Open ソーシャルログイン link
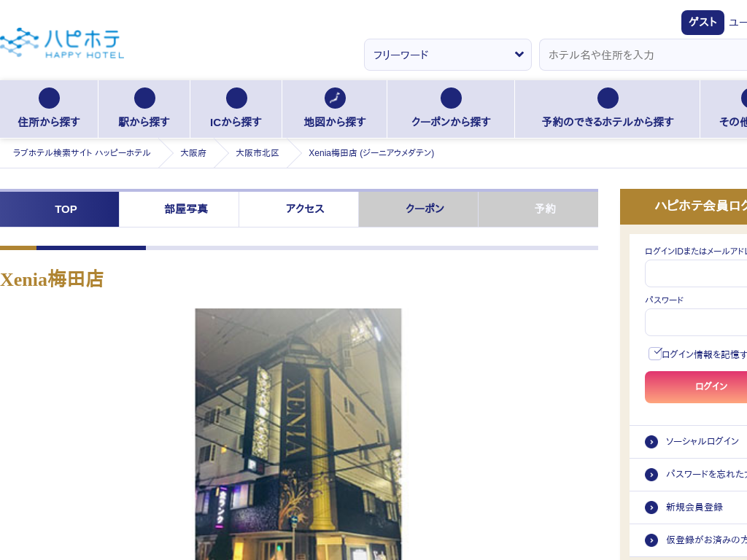 [703, 441]
